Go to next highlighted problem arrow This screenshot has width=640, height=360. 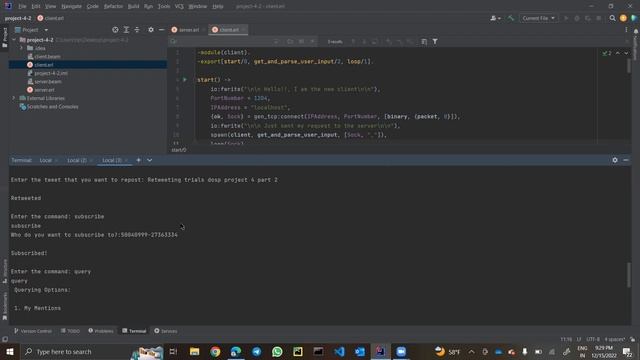coord(626,53)
